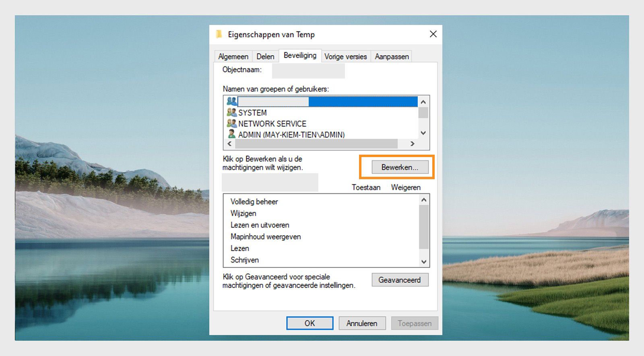Switch to the Delen tab

tap(265, 56)
